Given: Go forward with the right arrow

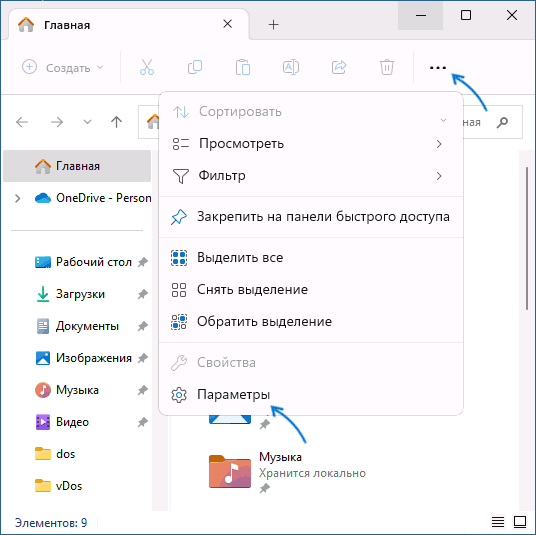Looking at the screenshot, I should 57,122.
